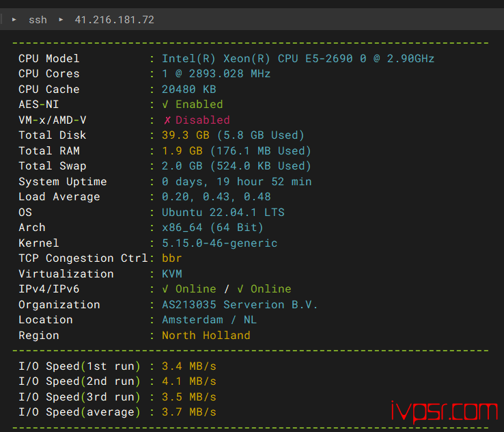Click the Ubuntu 22.04.1 LTS text

pos(223,213)
